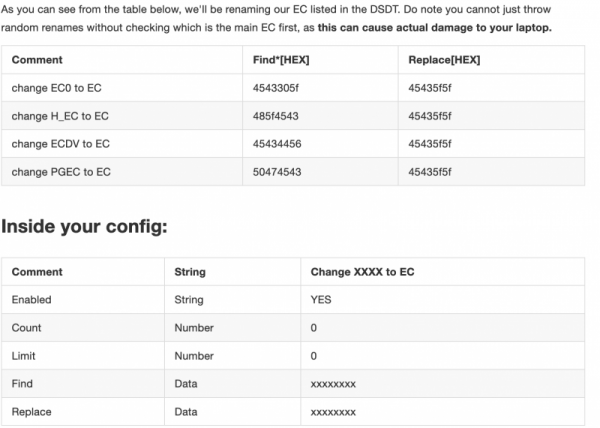The width and height of the screenshot is (600, 428).
Task: Click the 'Count' row label
Action: 26,327
